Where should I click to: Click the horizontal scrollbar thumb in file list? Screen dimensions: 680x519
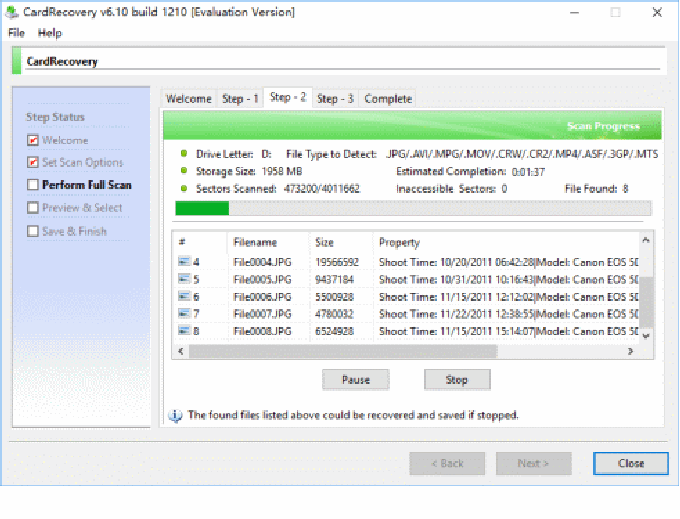(343, 351)
